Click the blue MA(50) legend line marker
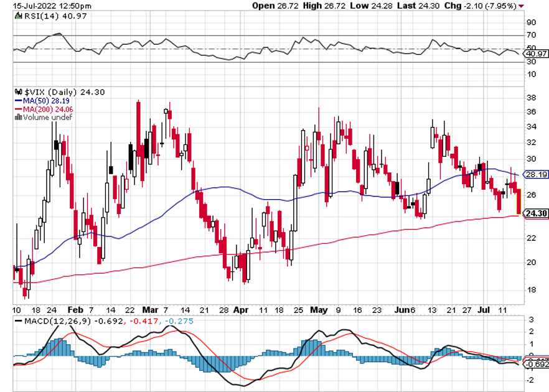This screenshot has height=392, width=549. pyautogui.click(x=18, y=100)
